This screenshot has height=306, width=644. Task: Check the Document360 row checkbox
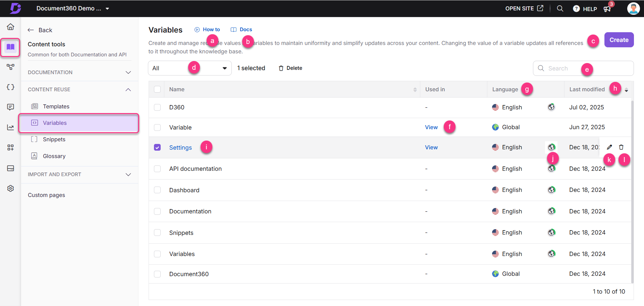(157, 274)
